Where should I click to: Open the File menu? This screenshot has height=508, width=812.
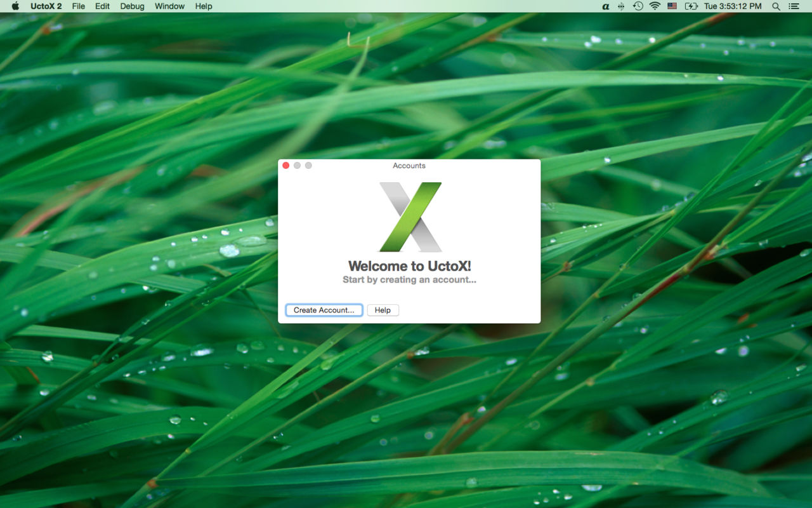(x=79, y=6)
